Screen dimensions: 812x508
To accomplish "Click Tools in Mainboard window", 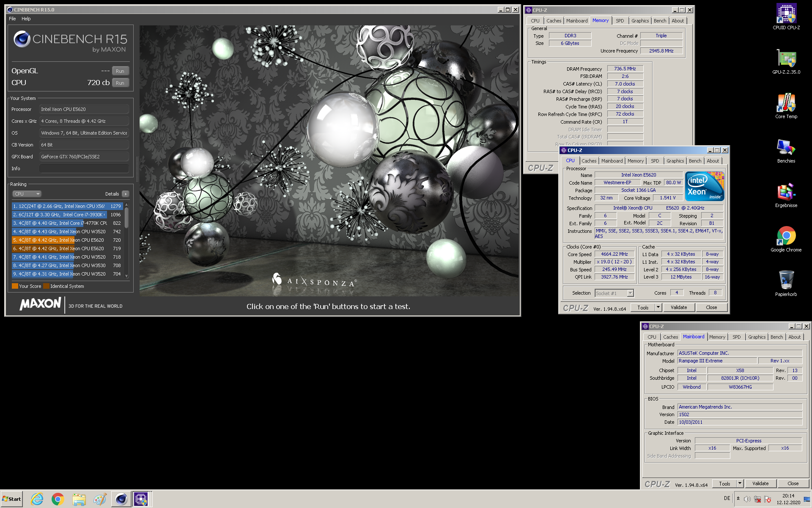I will 724,484.
